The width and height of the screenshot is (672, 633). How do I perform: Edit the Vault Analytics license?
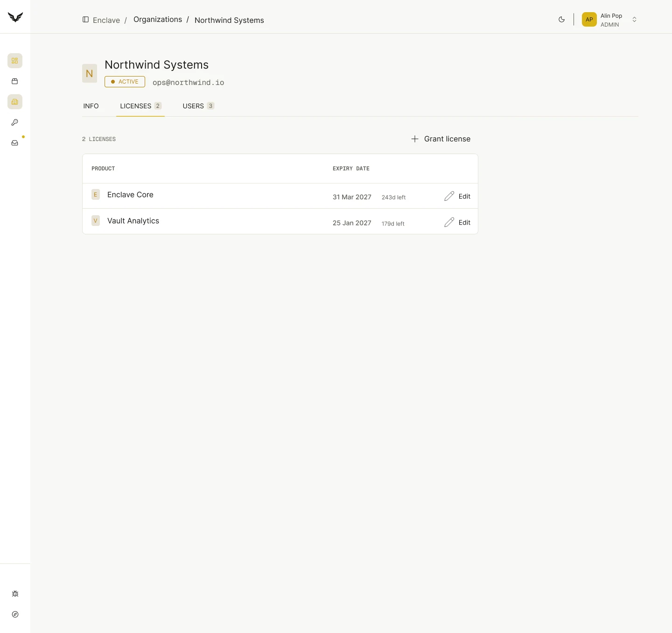click(457, 222)
